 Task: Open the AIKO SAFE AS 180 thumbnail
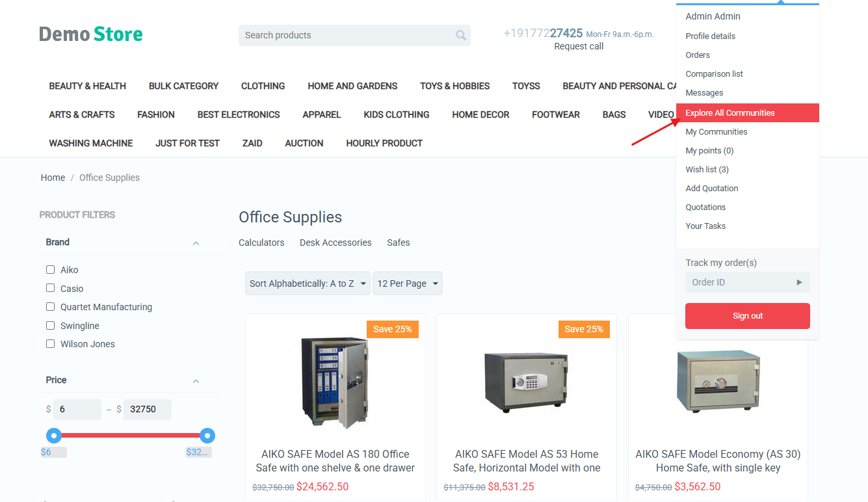[x=335, y=382]
